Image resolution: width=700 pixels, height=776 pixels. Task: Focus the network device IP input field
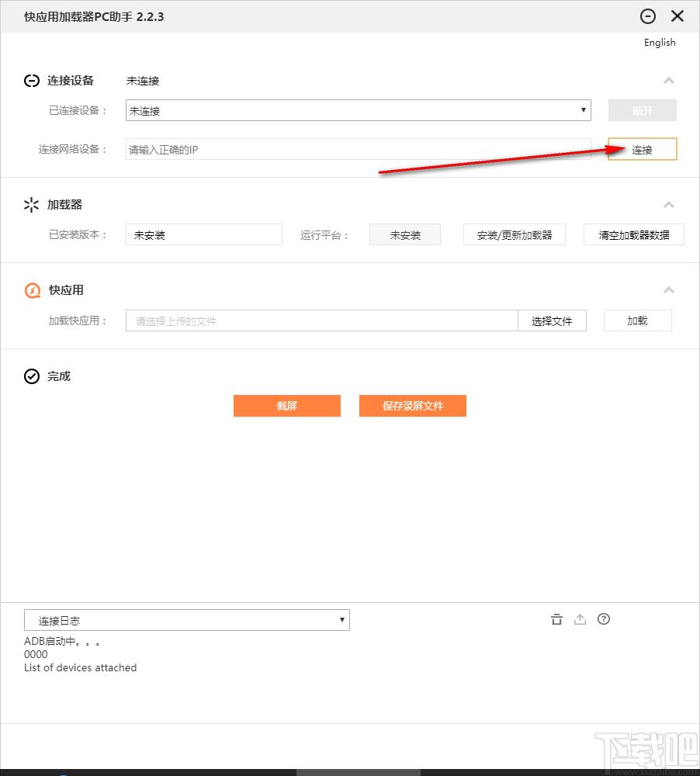click(358, 150)
